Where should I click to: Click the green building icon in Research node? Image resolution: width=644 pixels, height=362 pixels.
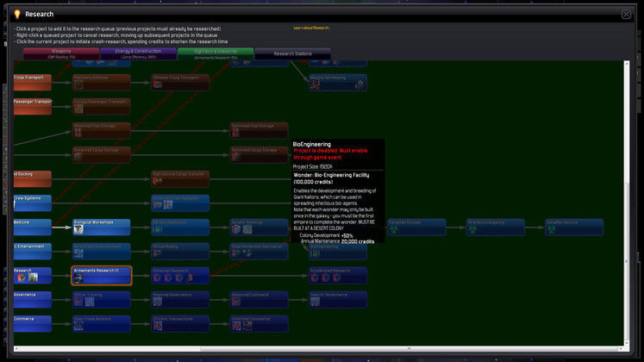(x=34, y=278)
